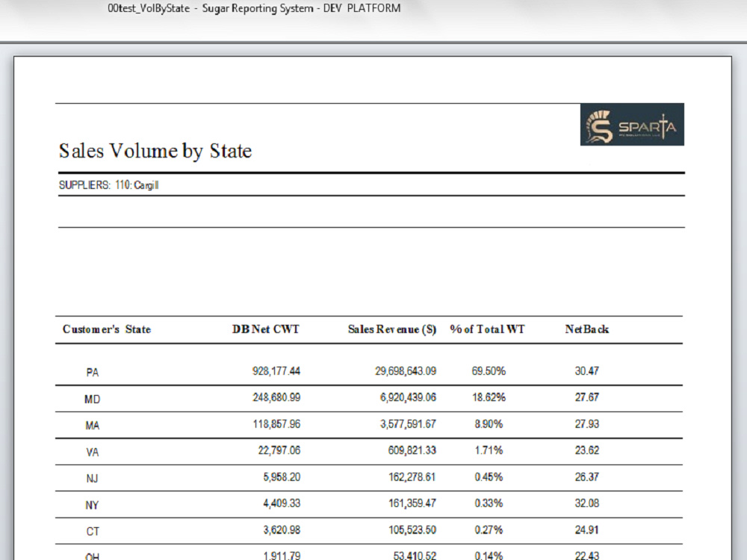This screenshot has width=747, height=560.
Task: Click the NY net CWT value 4,409.33
Action: click(x=282, y=503)
